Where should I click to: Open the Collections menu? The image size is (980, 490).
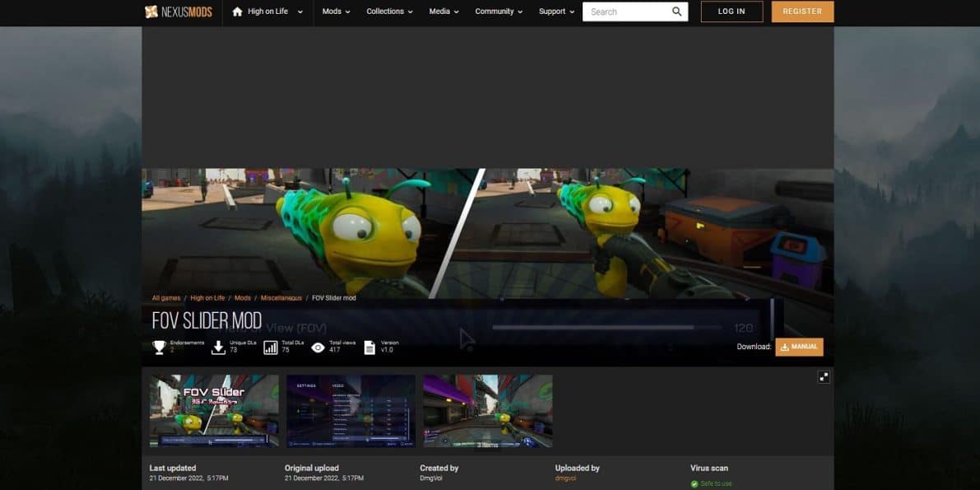[x=389, y=12]
